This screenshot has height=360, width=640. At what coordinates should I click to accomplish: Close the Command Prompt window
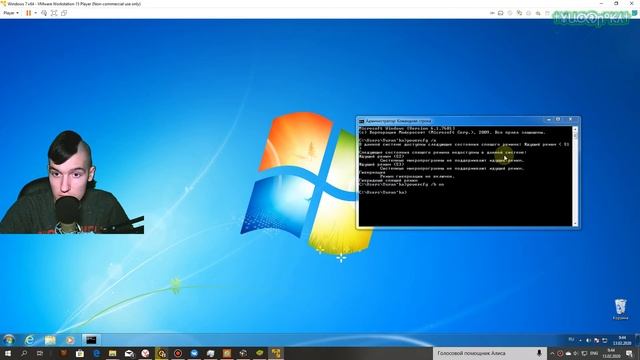(x=570, y=120)
